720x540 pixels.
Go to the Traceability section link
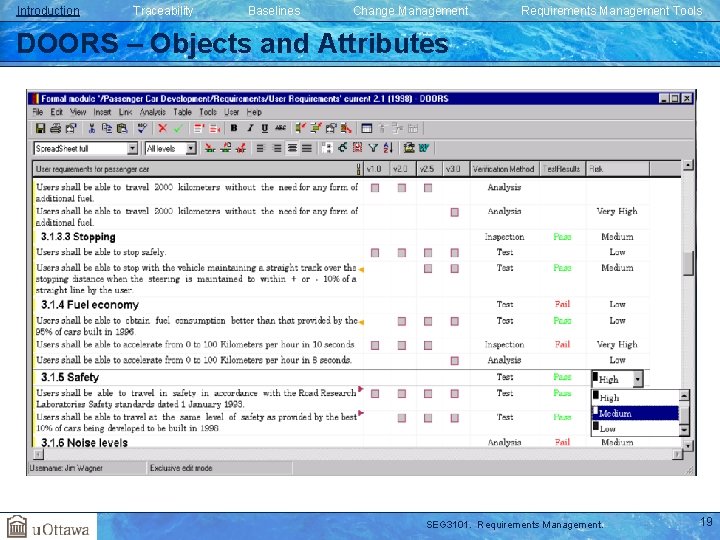tap(163, 11)
